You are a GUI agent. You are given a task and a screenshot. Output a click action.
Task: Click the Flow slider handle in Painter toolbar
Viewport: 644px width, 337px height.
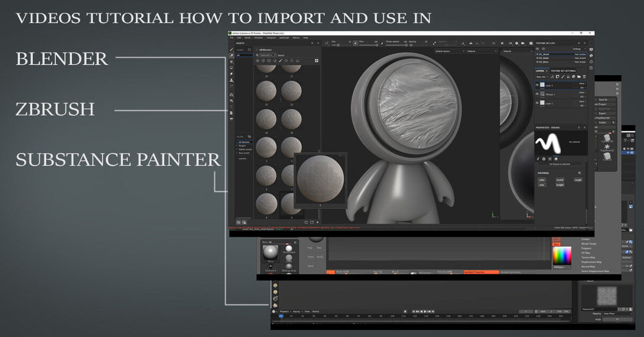click(x=376, y=45)
